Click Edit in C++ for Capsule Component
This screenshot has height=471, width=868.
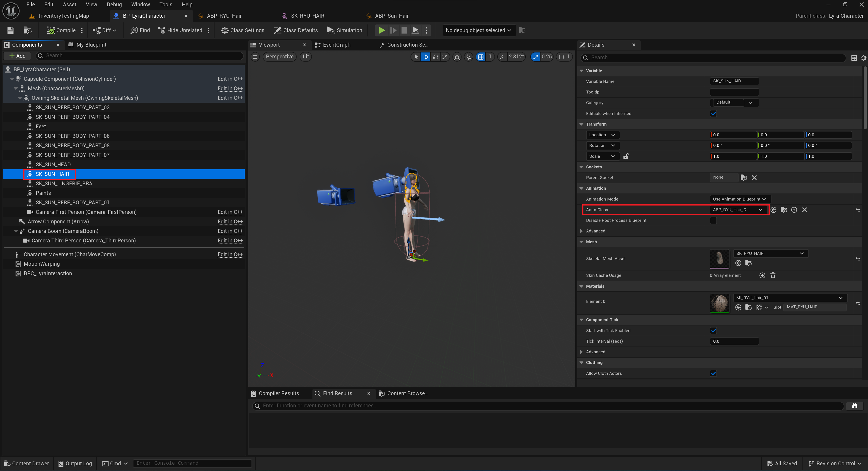(230, 79)
